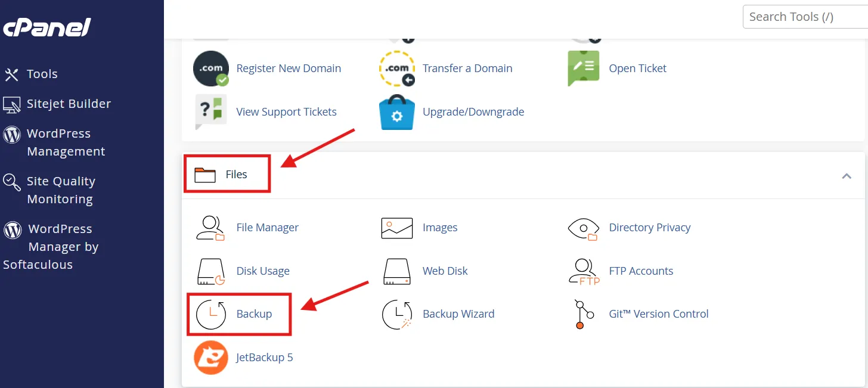This screenshot has height=388, width=868.
Task: Open the View Support Tickets link
Action: (286, 112)
